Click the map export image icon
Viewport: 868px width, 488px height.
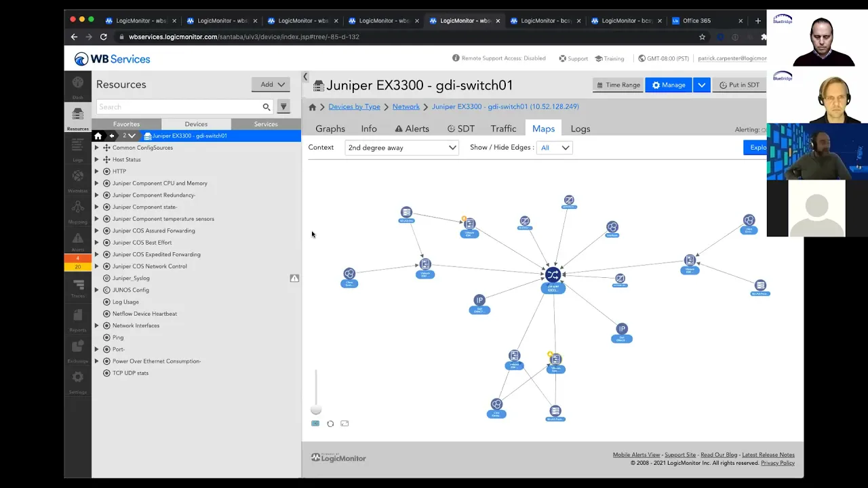coord(344,424)
